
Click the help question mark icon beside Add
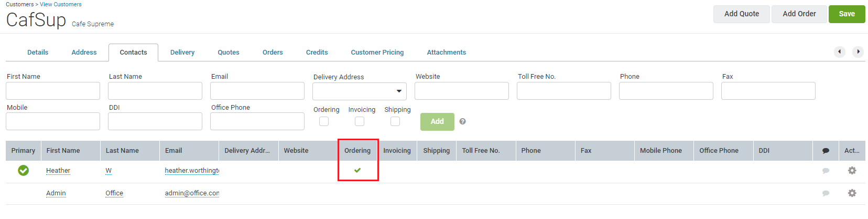click(x=462, y=121)
